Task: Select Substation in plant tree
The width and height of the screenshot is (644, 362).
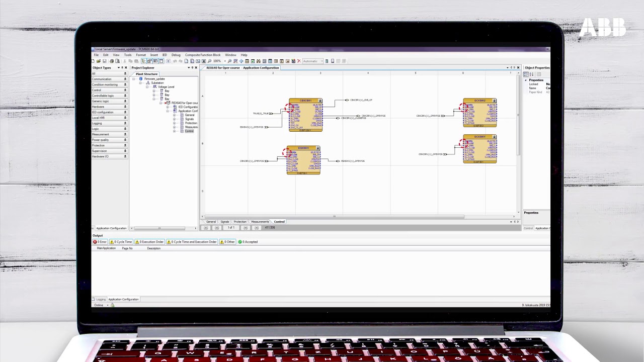Action: pos(157,83)
